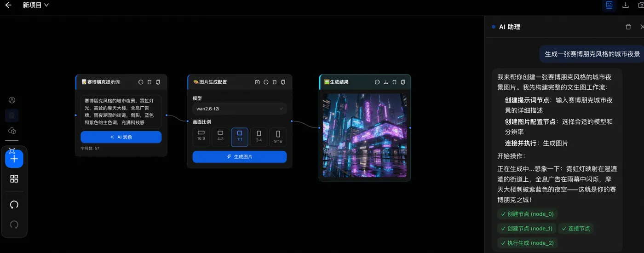This screenshot has width=644, height=253.
Task: Delete the 赛博朋克提示词 node via trash icon
Action: click(149, 82)
